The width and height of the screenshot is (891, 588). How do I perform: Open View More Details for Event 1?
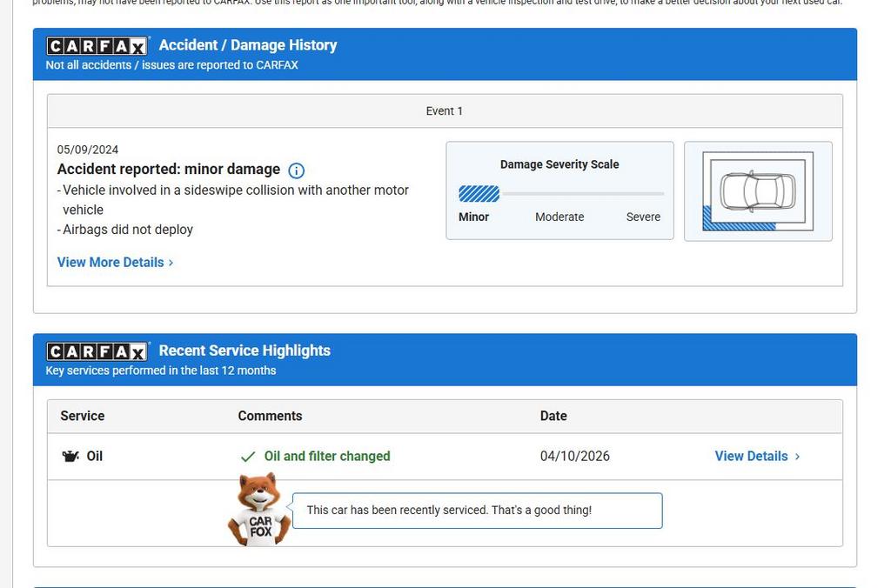(x=116, y=263)
